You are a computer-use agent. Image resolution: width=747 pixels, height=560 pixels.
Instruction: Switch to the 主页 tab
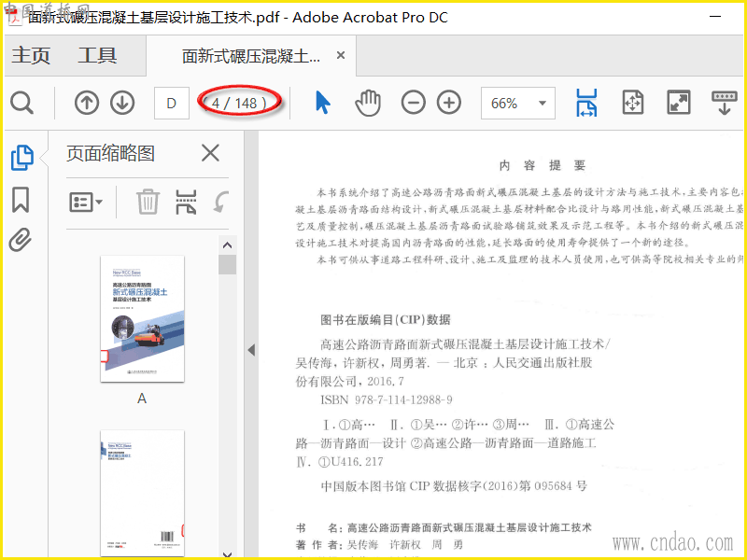click(x=31, y=55)
